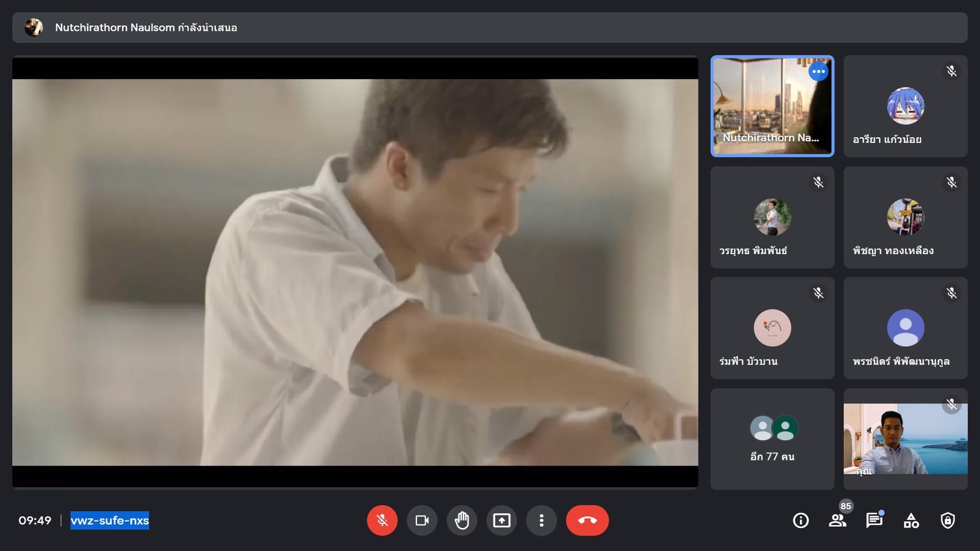Select the พรชนิตร์ พิพัฒนานุกูล participant tile

(905, 328)
